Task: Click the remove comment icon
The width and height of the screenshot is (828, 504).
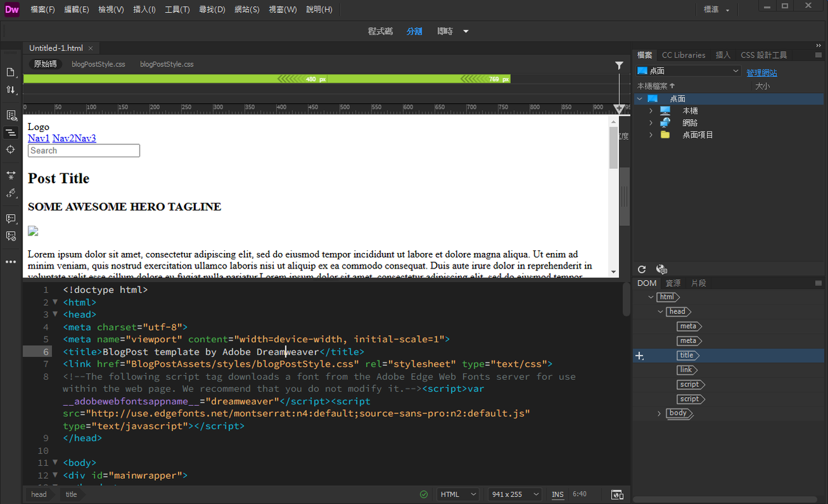Action: click(x=11, y=236)
